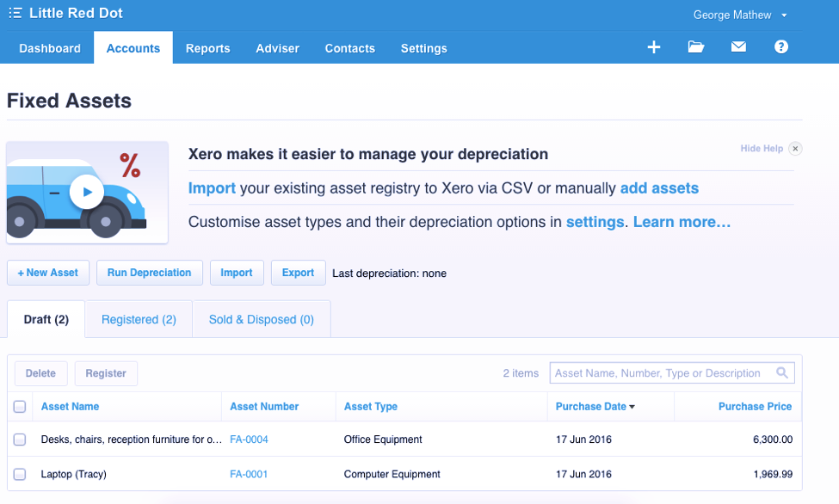
Task: Click the Laptop (Tracy) asset name
Action: pos(74,474)
